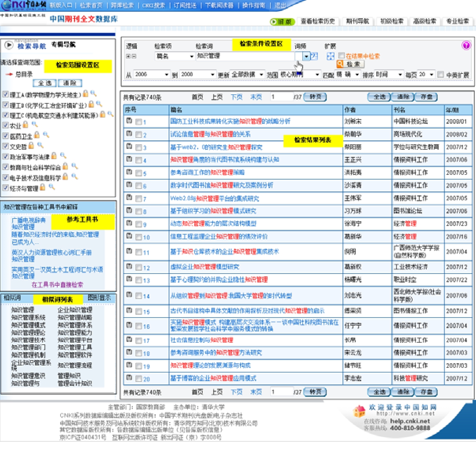Image resolution: width=476 pixels, height=450 pixels.
Task: Click the lock icon next to 政治军事与法律
Action: pos(54,156)
